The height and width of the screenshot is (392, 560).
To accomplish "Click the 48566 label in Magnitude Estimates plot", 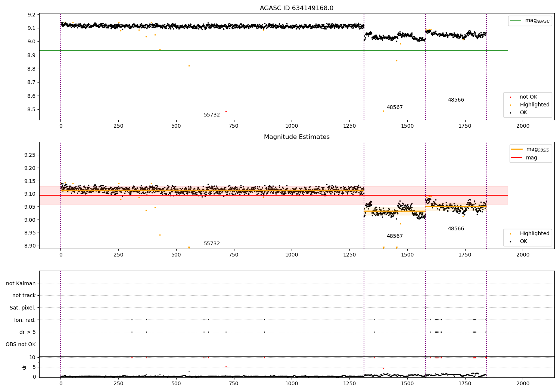I will (456, 229).
